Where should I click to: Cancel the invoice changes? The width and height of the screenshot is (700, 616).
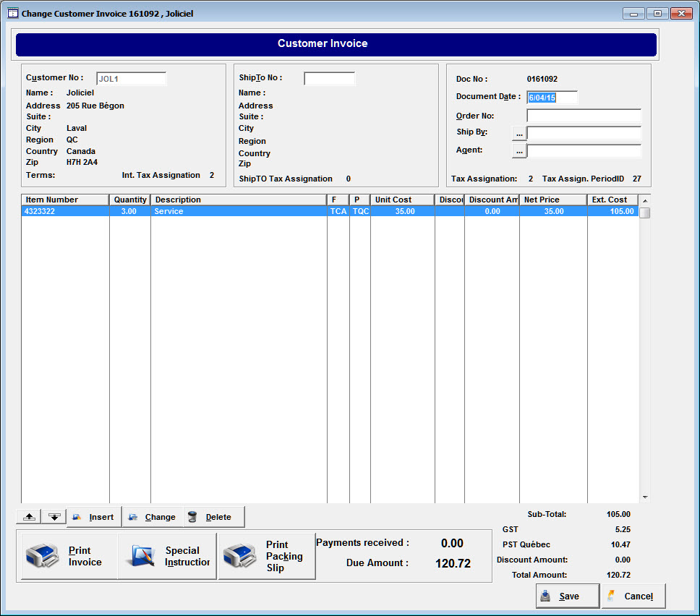633,596
